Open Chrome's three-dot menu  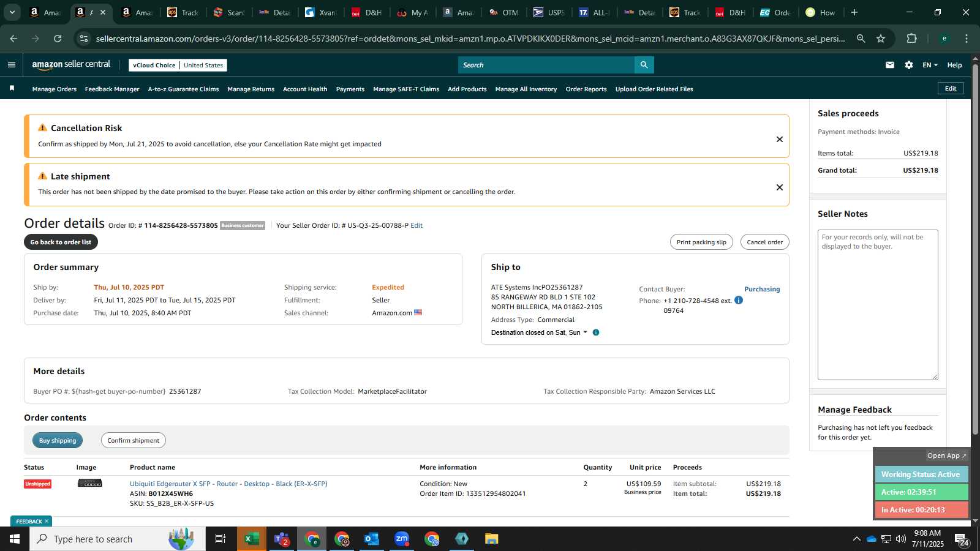coord(967,39)
